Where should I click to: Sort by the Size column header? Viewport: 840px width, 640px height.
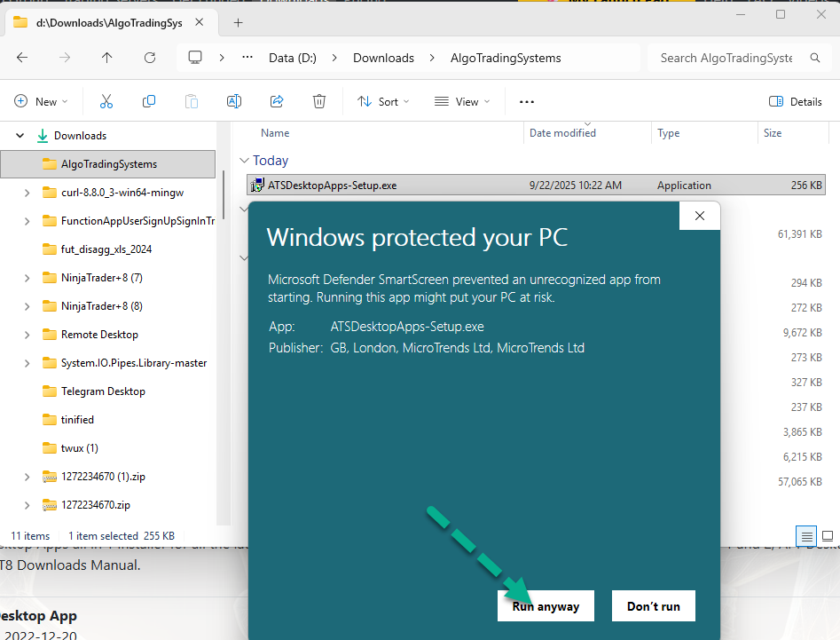[772, 133]
